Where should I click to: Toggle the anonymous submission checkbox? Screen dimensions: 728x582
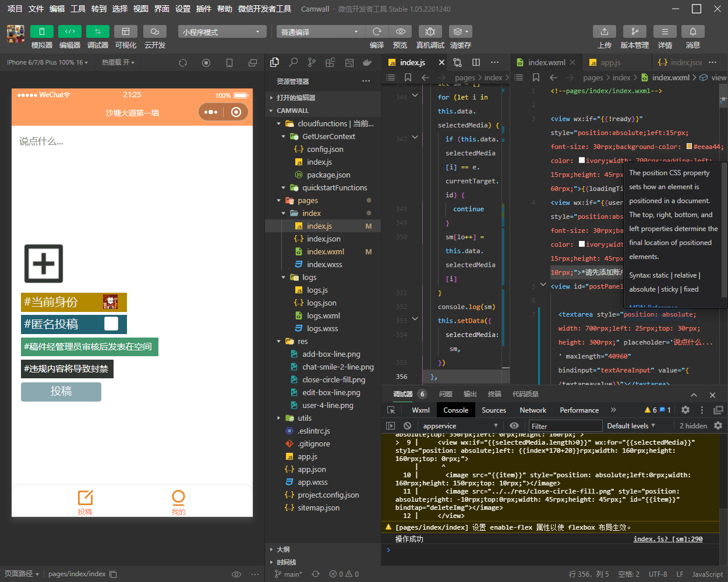point(111,324)
